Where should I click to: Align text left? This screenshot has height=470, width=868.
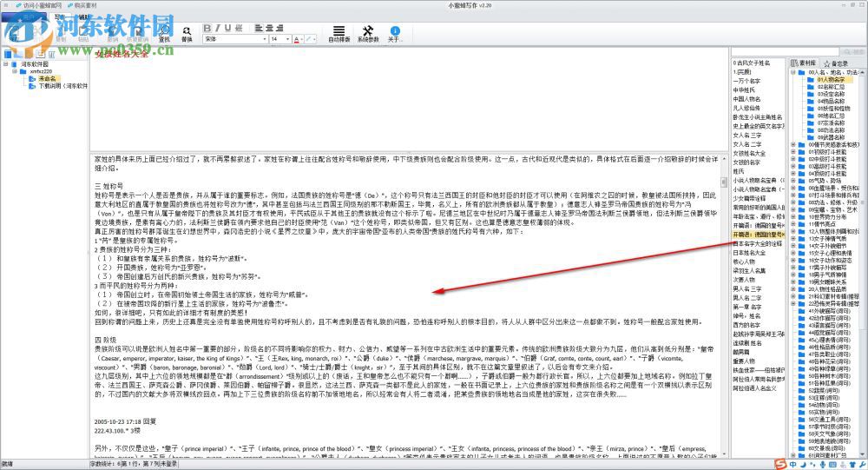[259, 28]
